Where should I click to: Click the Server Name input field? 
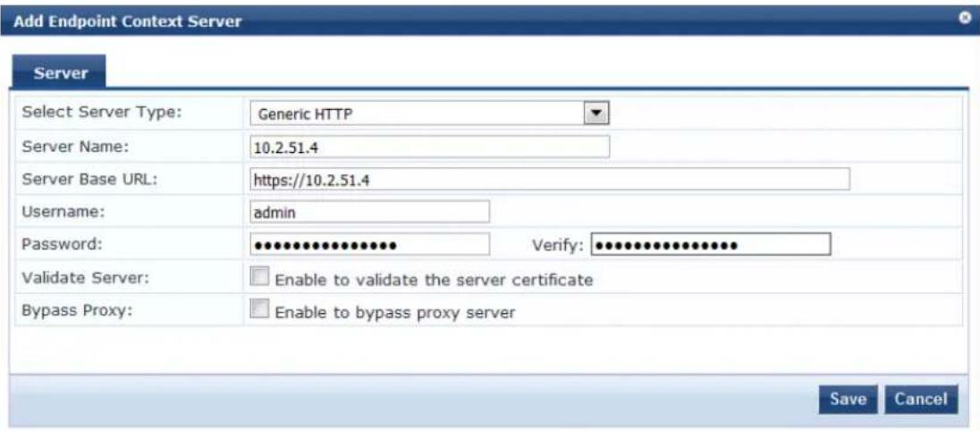pyautogui.click(x=429, y=147)
